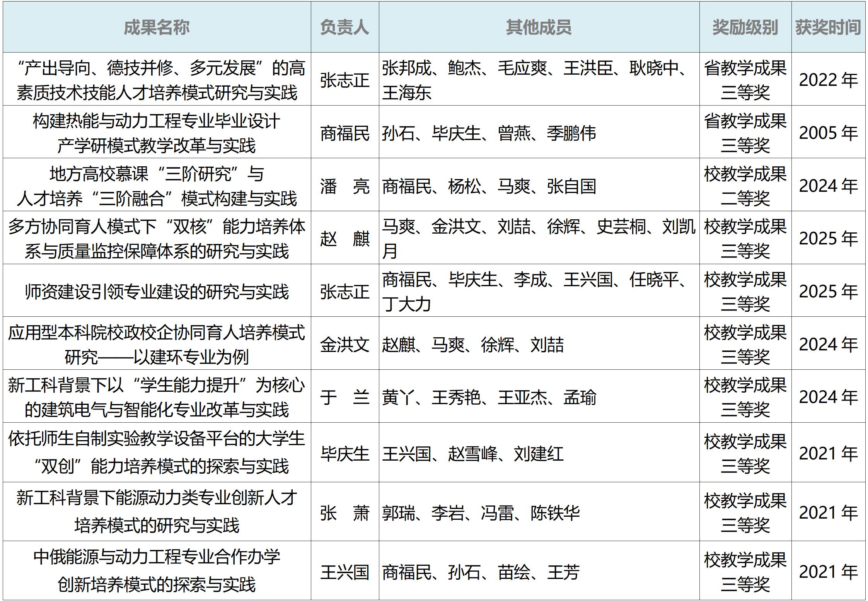The image size is (868, 601).
Task: Click award level in 王兴国 leader row
Action: click(x=745, y=571)
